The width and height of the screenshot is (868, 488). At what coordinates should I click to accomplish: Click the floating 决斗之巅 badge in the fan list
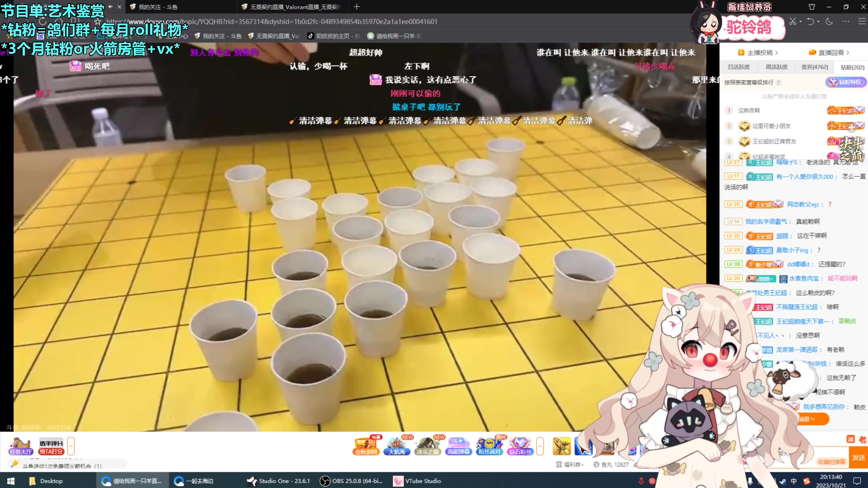pos(852,149)
